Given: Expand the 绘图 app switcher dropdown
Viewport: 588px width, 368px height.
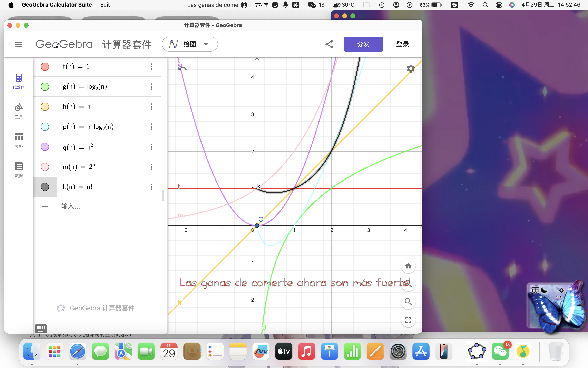Looking at the screenshot, I should click(x=189, y=44).
